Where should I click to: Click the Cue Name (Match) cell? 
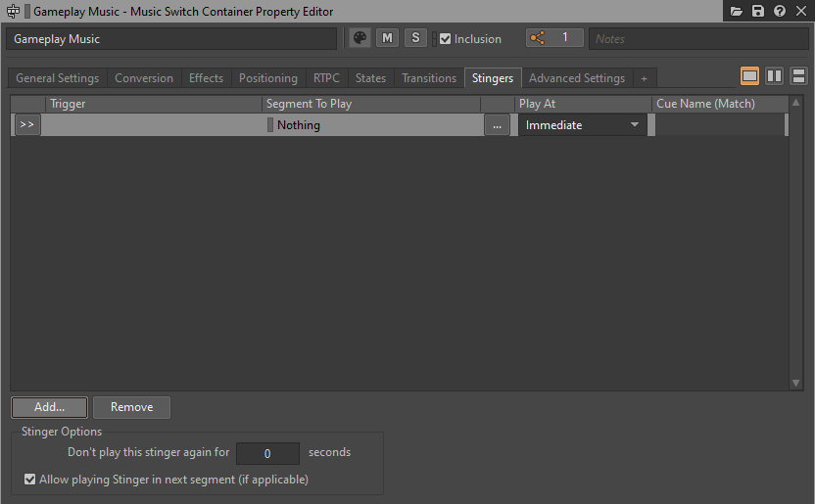point(720,125)
